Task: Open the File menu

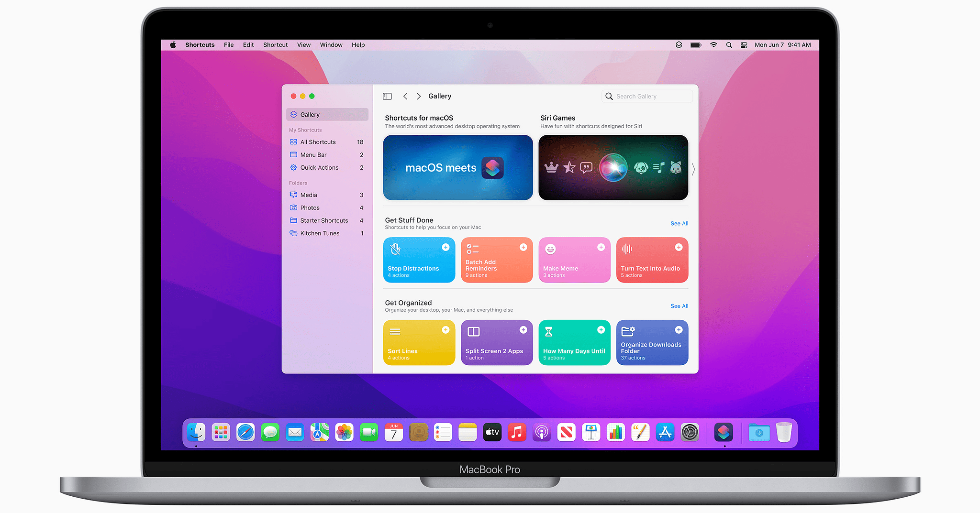Action: [229, 45]
